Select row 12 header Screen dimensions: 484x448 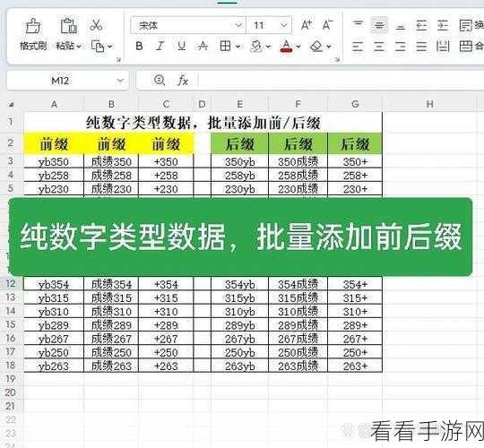[x=12, y=283]
